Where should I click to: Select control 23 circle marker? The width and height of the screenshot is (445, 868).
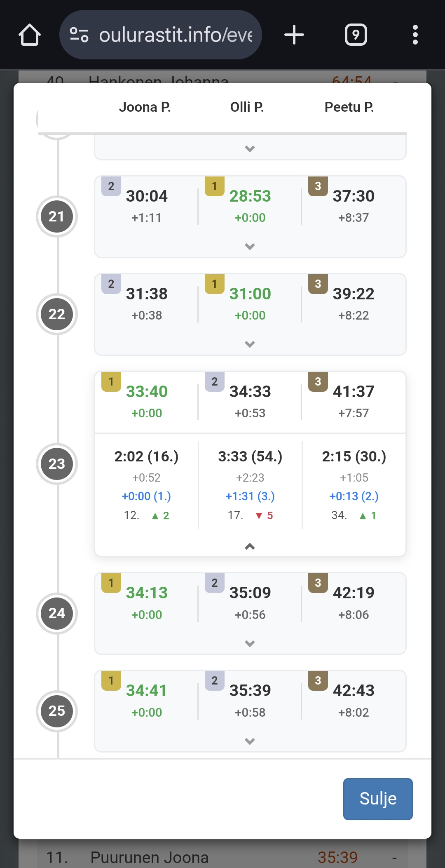[x=57, y=464]
